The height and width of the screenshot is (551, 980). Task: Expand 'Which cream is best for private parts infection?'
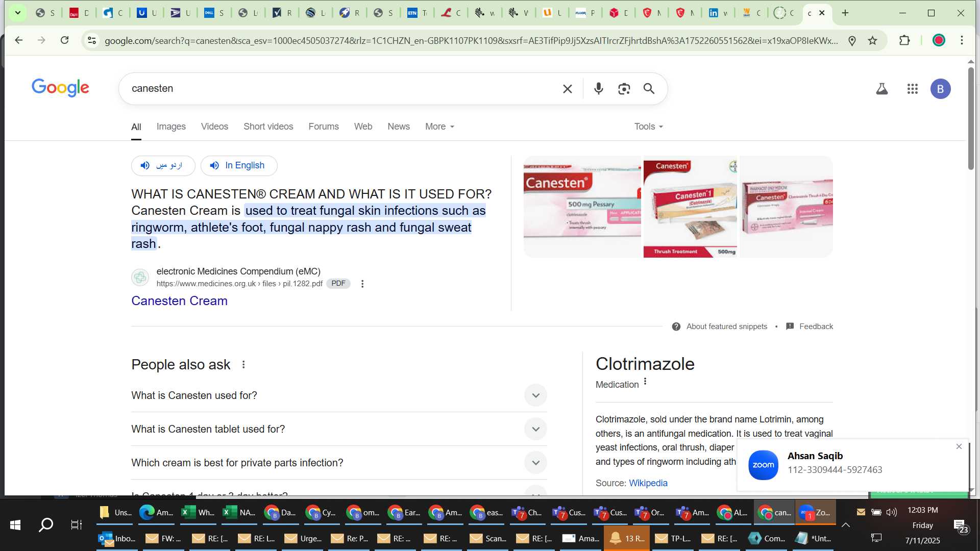tap(339, 463)
